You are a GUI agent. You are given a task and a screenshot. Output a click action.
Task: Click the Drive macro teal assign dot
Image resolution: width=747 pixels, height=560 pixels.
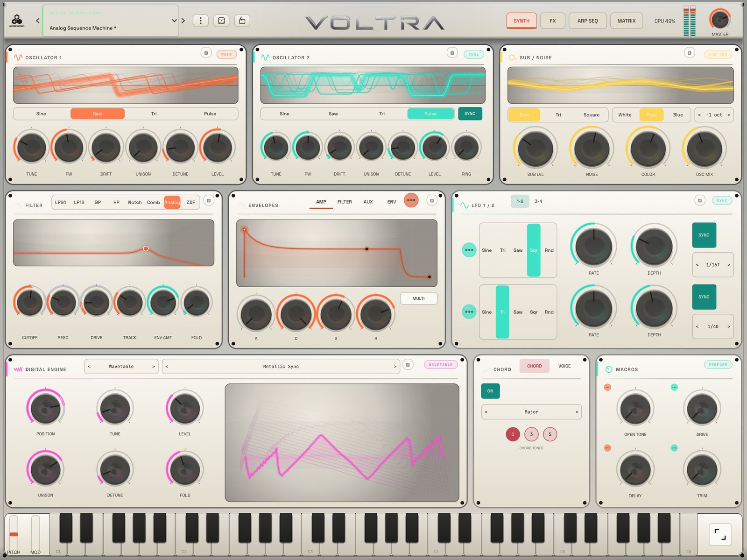(674, 387)
